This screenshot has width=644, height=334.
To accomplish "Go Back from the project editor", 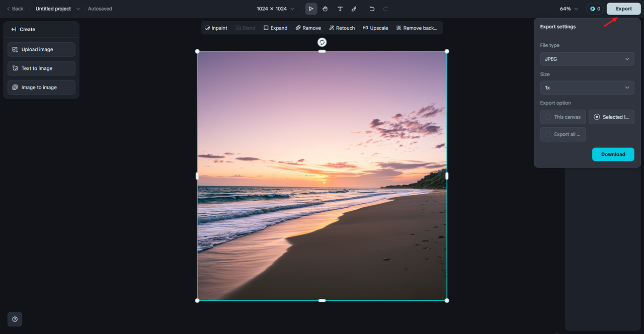I will [15, 9].
